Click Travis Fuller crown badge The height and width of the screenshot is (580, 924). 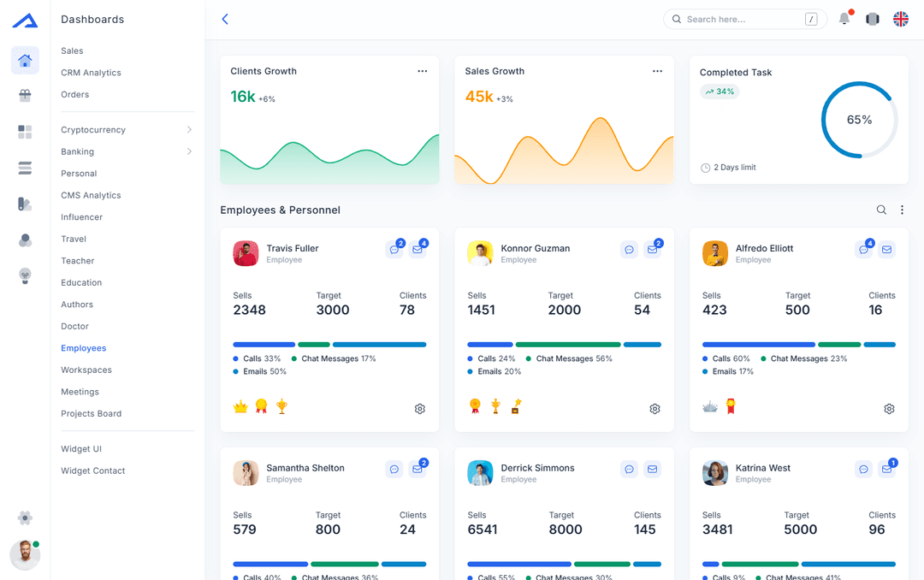pyautogui.click(x=240, y=406)
